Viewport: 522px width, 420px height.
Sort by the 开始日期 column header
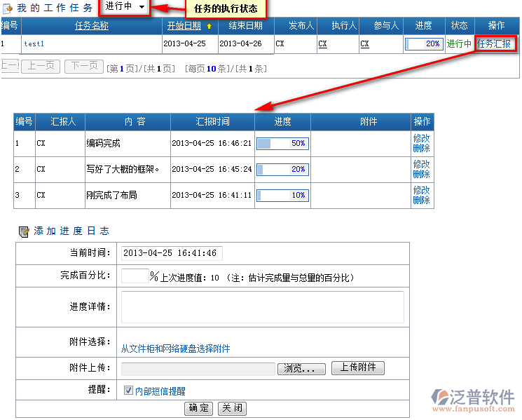click(184, 26)
